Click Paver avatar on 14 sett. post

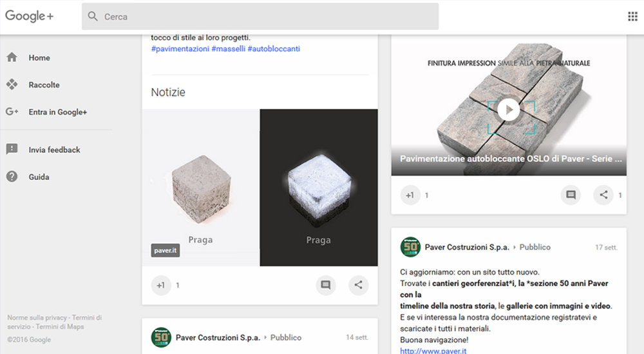[x=161, y=337]
